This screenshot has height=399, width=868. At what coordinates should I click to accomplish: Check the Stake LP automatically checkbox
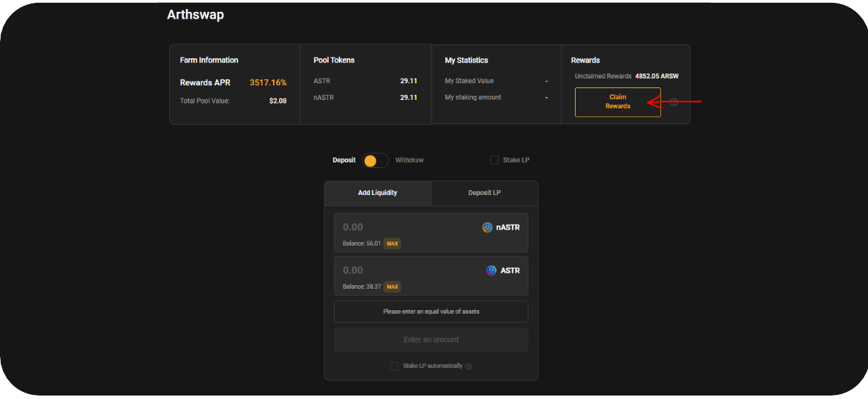click(394, 366)
